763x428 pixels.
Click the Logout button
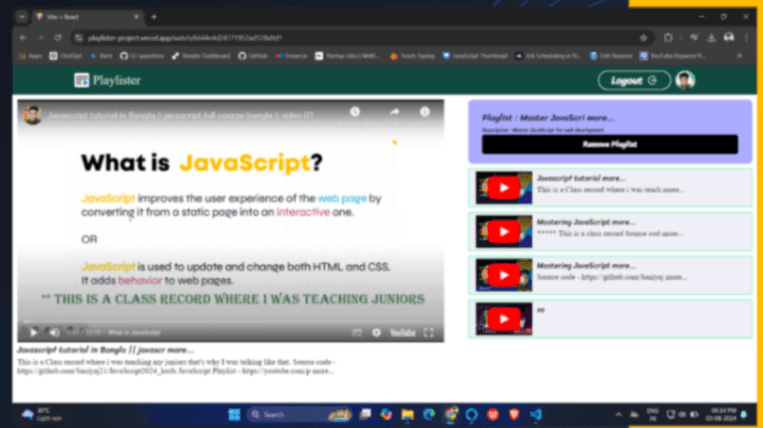pos(633,80)
